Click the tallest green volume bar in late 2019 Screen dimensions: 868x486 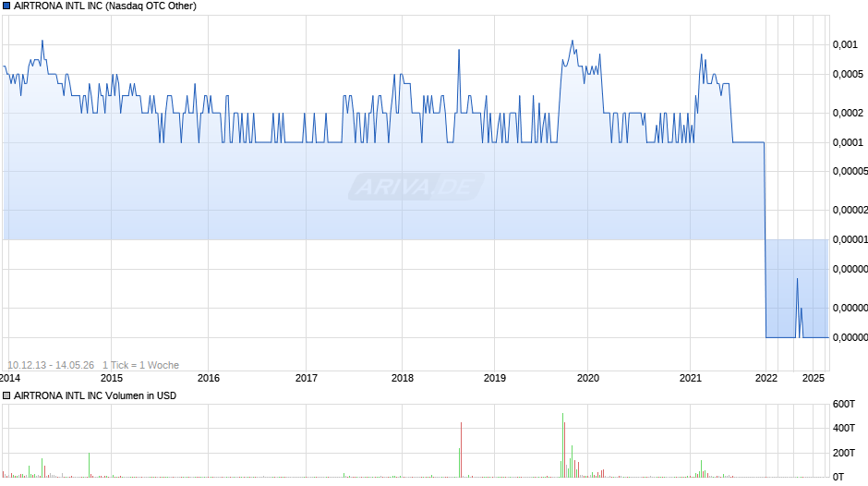click(562, 445)
